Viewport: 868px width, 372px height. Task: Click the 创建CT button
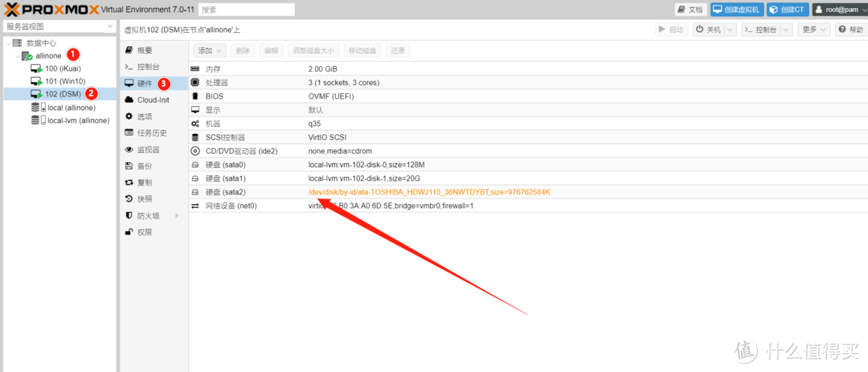(x=786, y=10)
